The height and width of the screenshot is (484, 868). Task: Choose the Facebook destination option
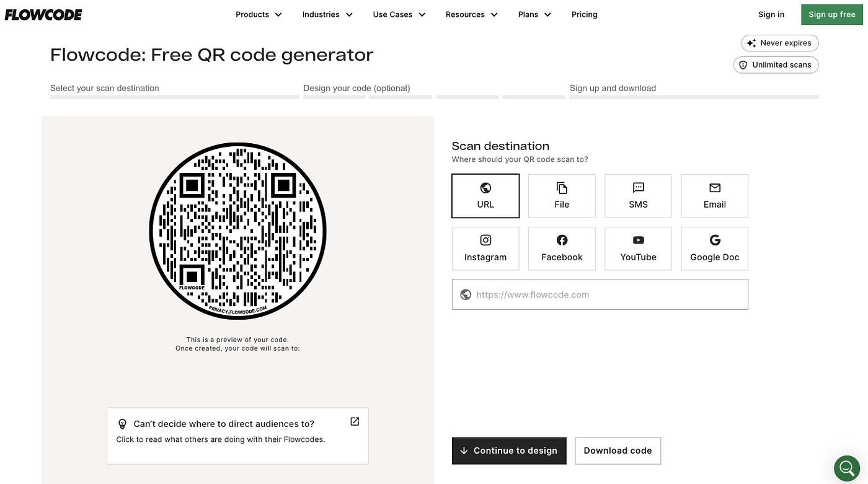[562, 248]
